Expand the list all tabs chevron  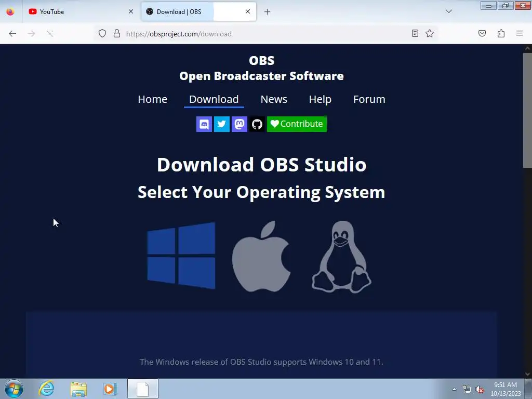point(448,11)
